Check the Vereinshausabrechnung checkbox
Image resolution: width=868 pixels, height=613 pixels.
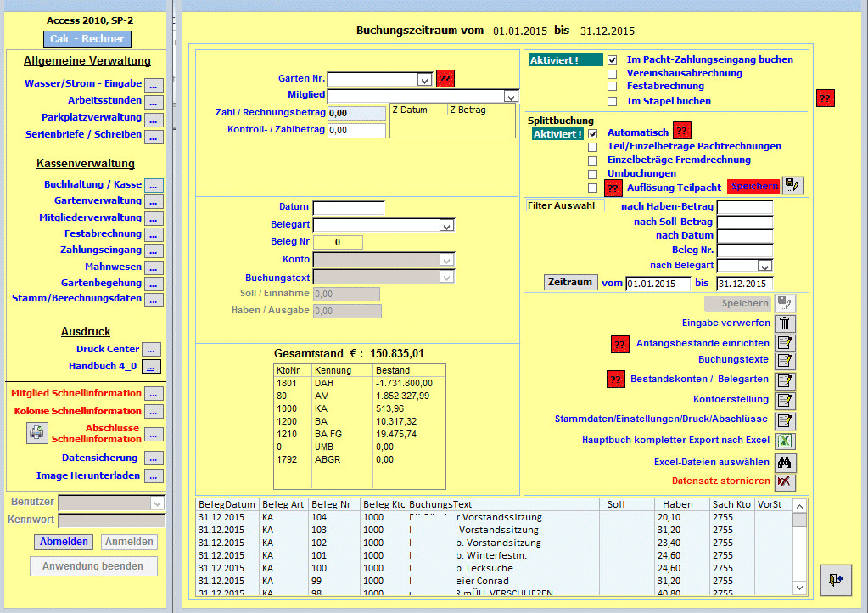click(612, 74)
